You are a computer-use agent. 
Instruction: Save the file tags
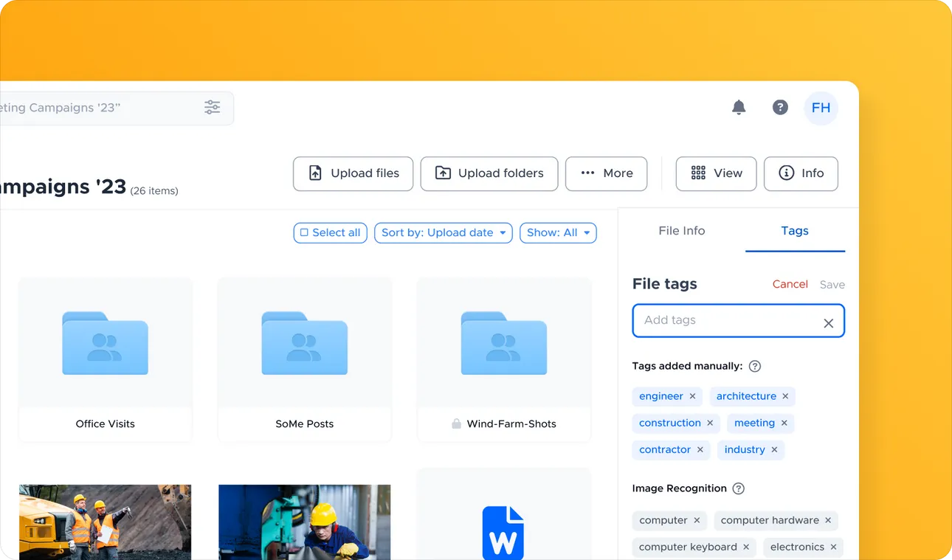point(832,285)
